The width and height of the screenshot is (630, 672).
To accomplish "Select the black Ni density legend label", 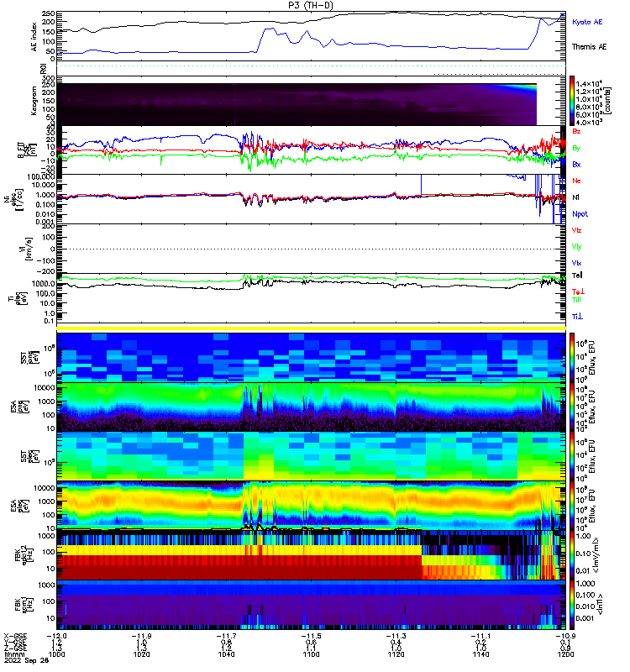I will 575,197.
